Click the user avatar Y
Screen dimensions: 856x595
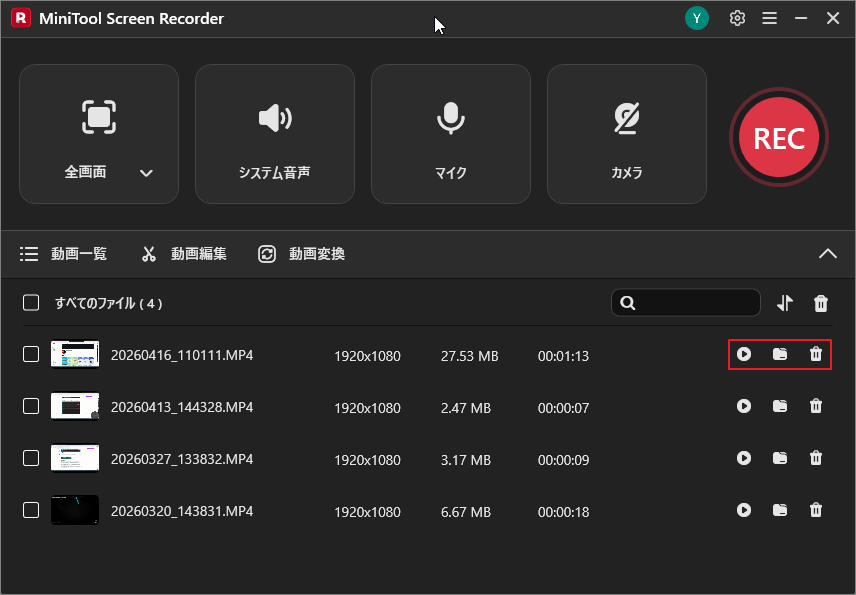pos(697,18)
